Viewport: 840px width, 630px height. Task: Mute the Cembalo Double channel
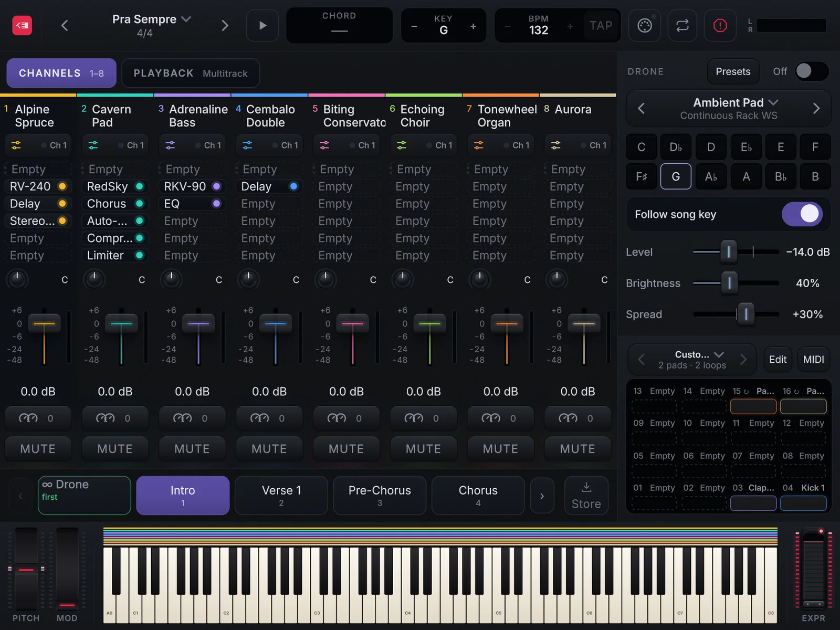click(x=269, y=449)
